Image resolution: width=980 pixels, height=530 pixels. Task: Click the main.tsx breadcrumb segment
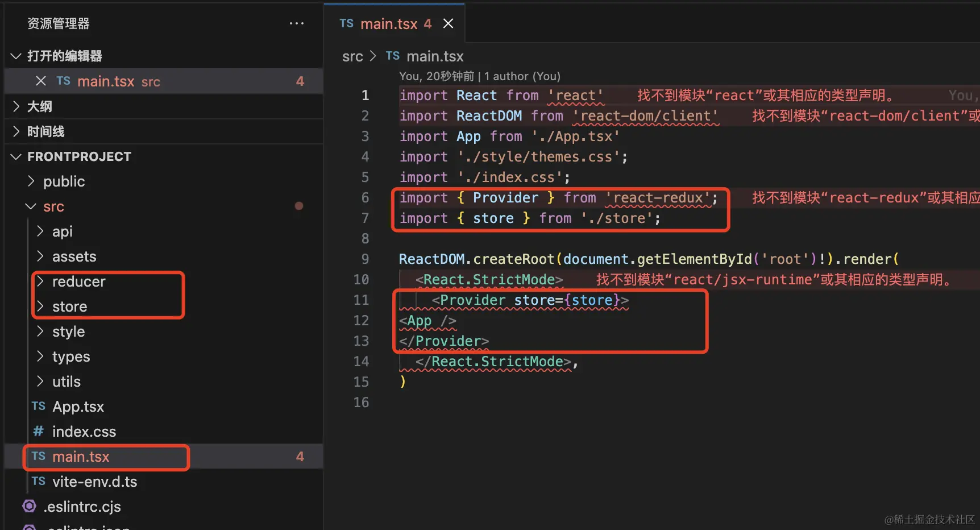(435, 56)
